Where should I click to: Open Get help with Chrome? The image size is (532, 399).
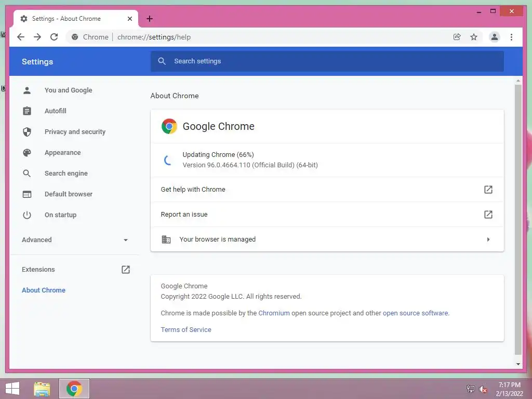327,189
